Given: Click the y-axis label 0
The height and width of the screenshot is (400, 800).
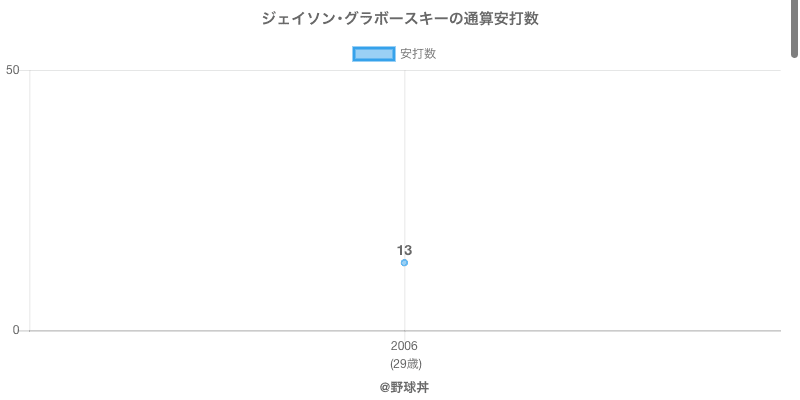Looking at the screenshot, I should pyautogui.click(x=16, y=331).
